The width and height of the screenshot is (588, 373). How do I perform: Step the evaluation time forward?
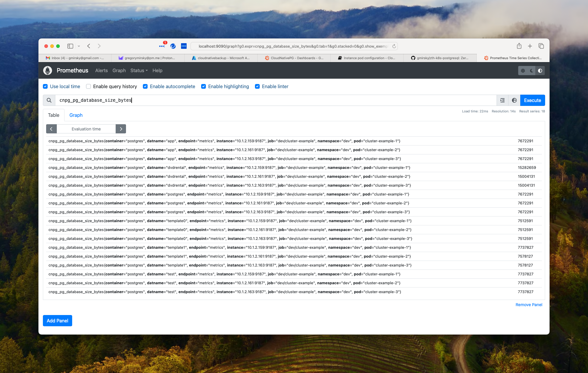click(x=121, y=129)
